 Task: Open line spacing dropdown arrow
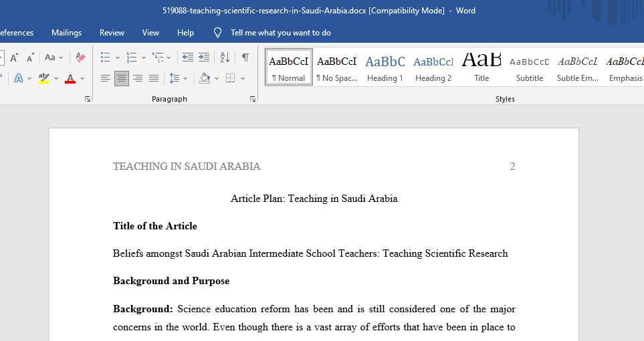(x=185, y=78)
